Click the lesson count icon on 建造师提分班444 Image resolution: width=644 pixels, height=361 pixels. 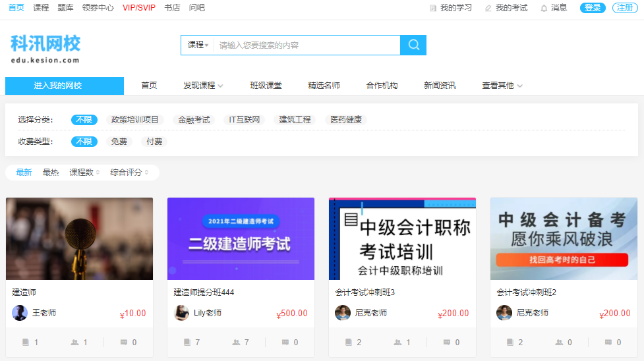click(187, 343)
